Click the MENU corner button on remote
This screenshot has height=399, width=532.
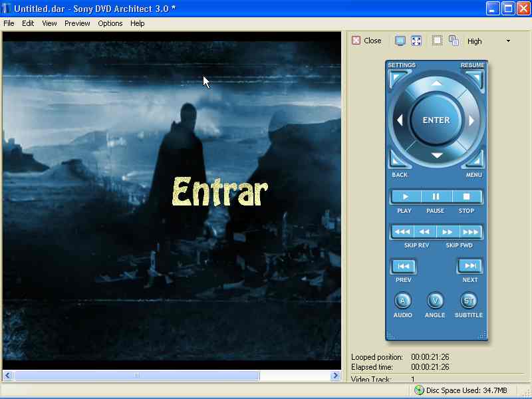(475, 160)
